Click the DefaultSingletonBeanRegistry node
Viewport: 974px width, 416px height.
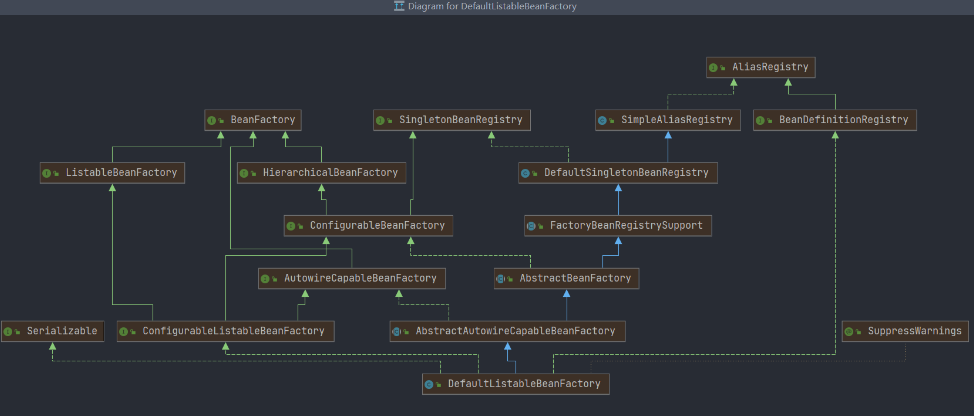(x=618, y=173)
